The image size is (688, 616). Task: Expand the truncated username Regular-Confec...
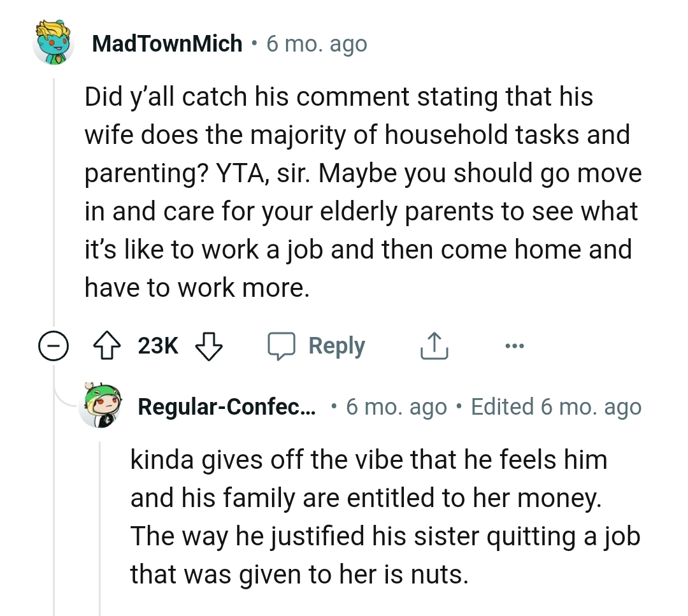point(226,406)
